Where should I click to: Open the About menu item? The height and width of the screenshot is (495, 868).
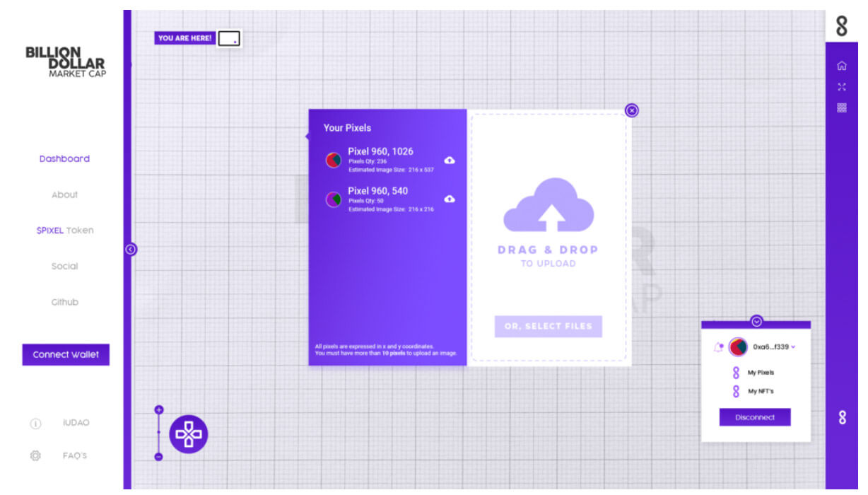pos(64,194)
